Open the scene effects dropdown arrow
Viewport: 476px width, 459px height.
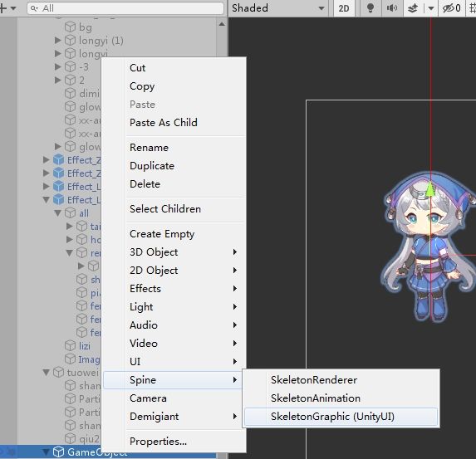431,8
